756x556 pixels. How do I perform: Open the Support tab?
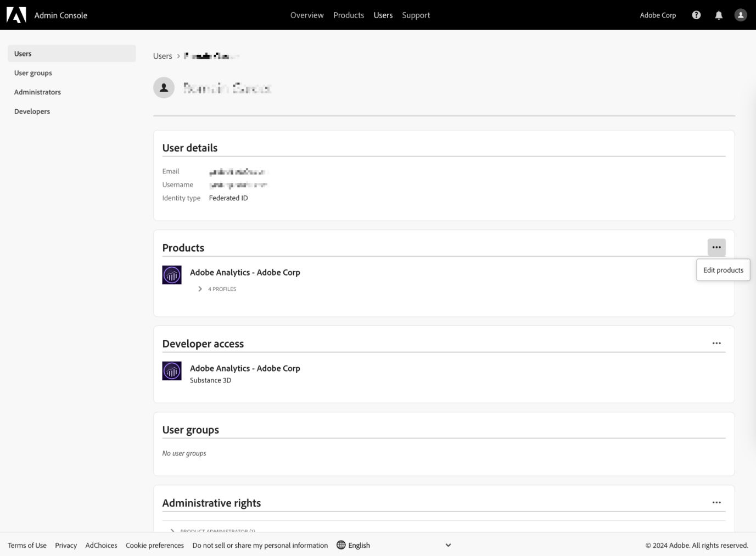tap(416, 15)
